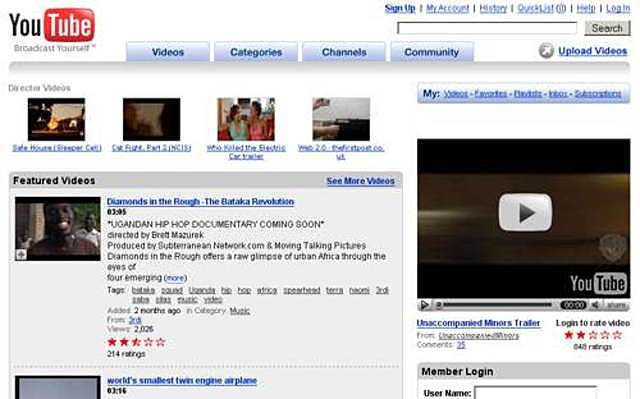640x399 pixels.
Task: Open Videos in the My: bar
Action: point(456,94)
